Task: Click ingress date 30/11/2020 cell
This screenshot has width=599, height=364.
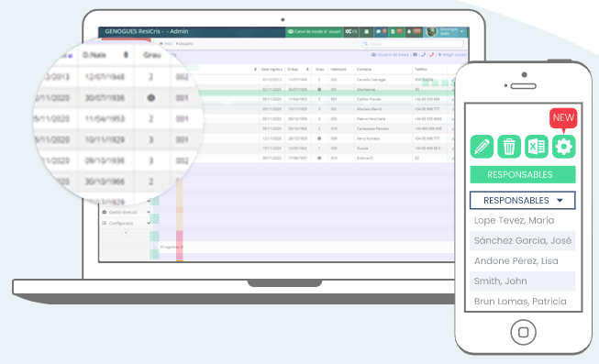Action: coord(272,158)
